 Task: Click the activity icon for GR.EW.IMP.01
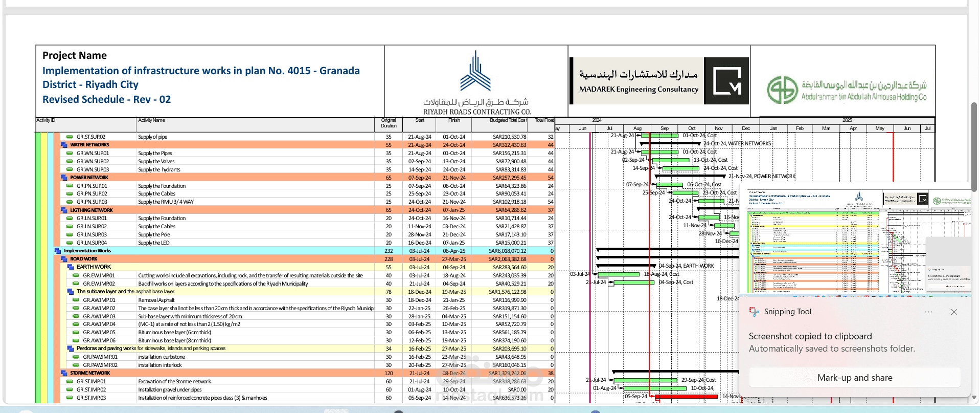tap(76, 275)
